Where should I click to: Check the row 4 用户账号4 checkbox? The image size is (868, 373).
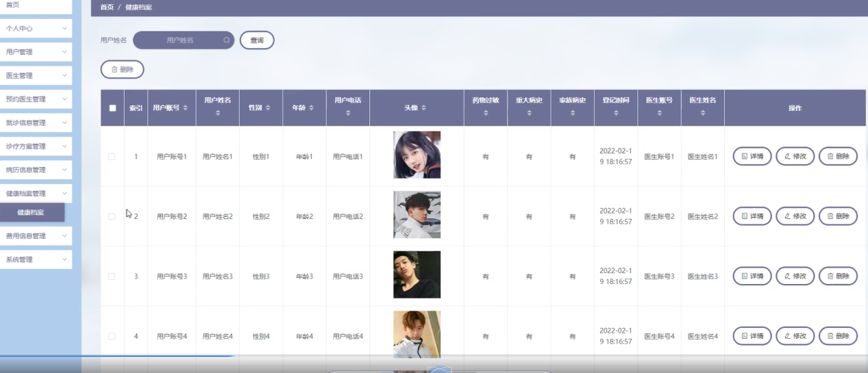coord(112,336)
